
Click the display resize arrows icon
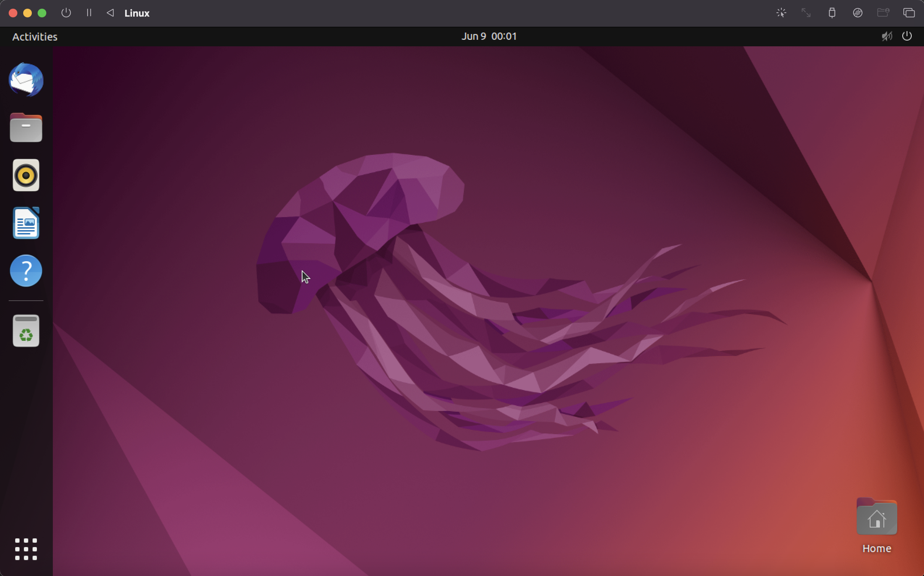click(806, 13)
